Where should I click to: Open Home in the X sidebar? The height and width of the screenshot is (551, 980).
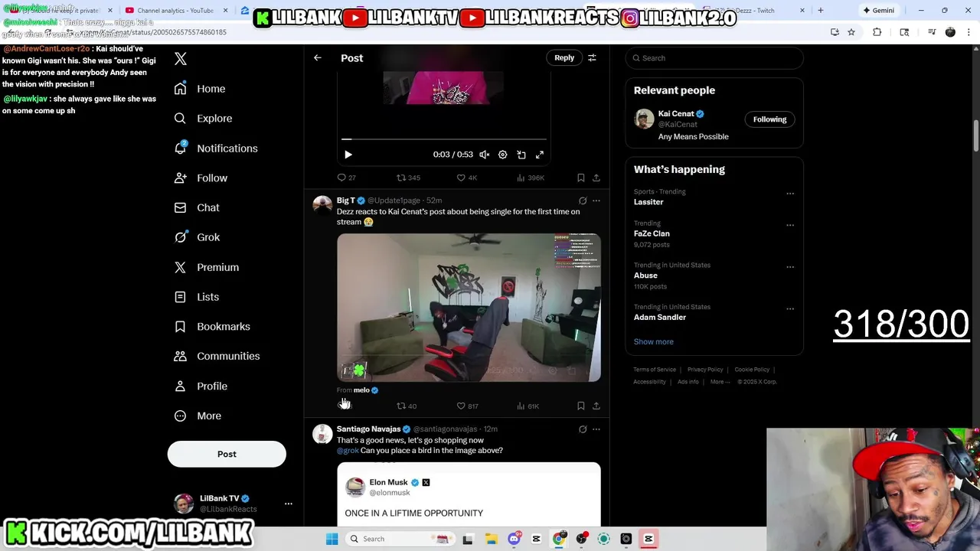[x=200, y=89]
